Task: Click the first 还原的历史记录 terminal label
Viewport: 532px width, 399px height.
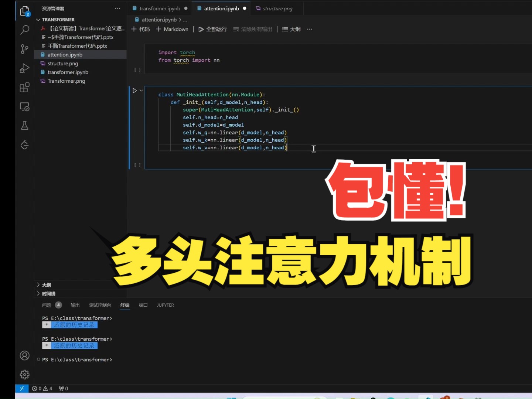Action: point(74,325)
